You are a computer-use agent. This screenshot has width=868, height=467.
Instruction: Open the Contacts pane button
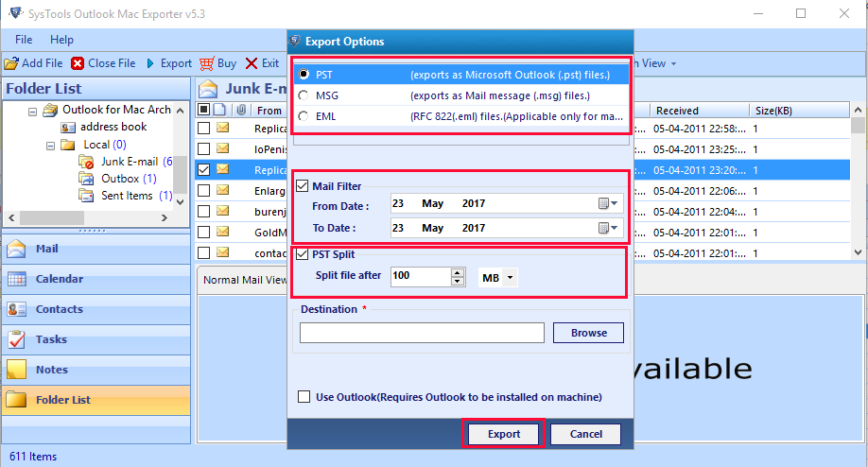(x=96, y=309)
